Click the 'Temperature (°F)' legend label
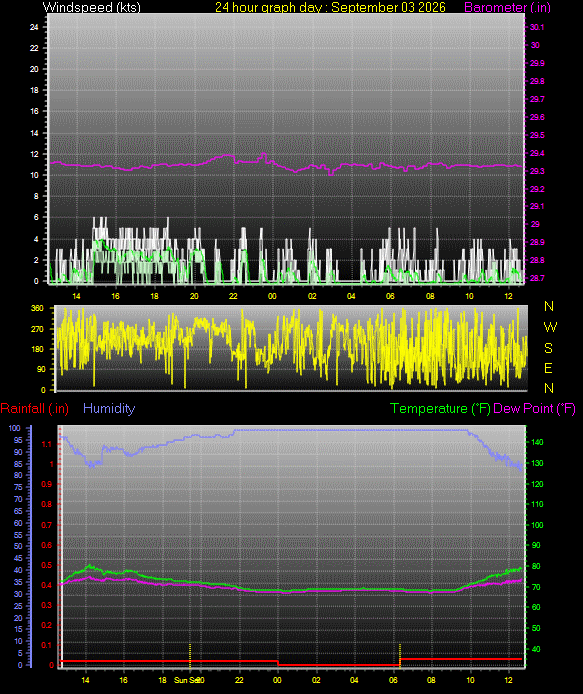This screenshot has height=694, width=583. pyautogui.click(x=440, y=409)
